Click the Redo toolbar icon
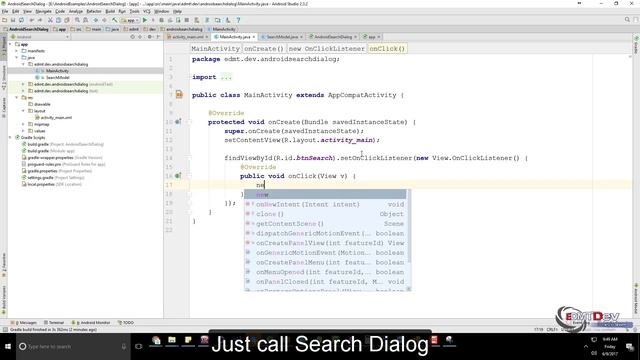Viewport: 640px width, 360px height. (x=40, y=20)
